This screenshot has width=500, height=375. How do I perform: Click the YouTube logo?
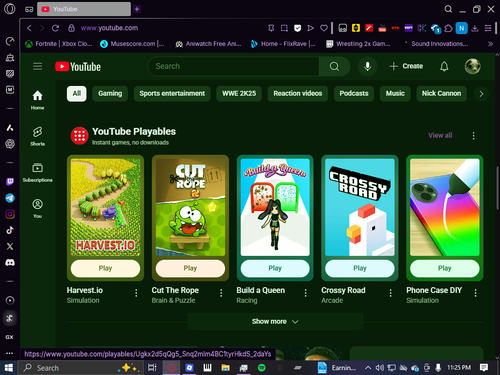point(78,67)
